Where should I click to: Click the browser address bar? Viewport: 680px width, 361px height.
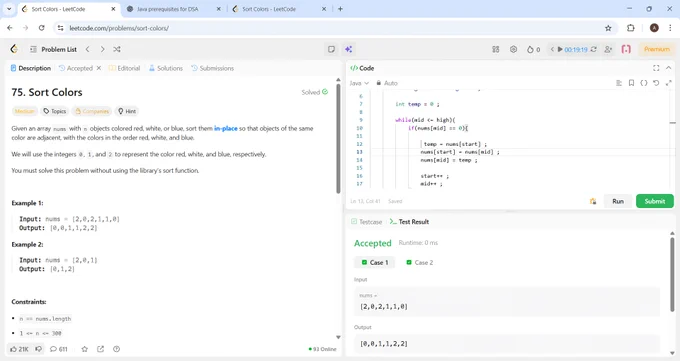pos(334,28)
